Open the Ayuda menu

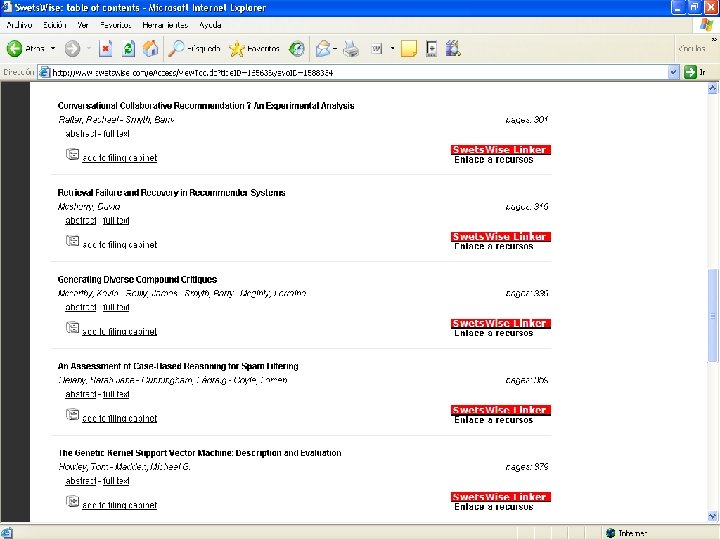(210, 25)
